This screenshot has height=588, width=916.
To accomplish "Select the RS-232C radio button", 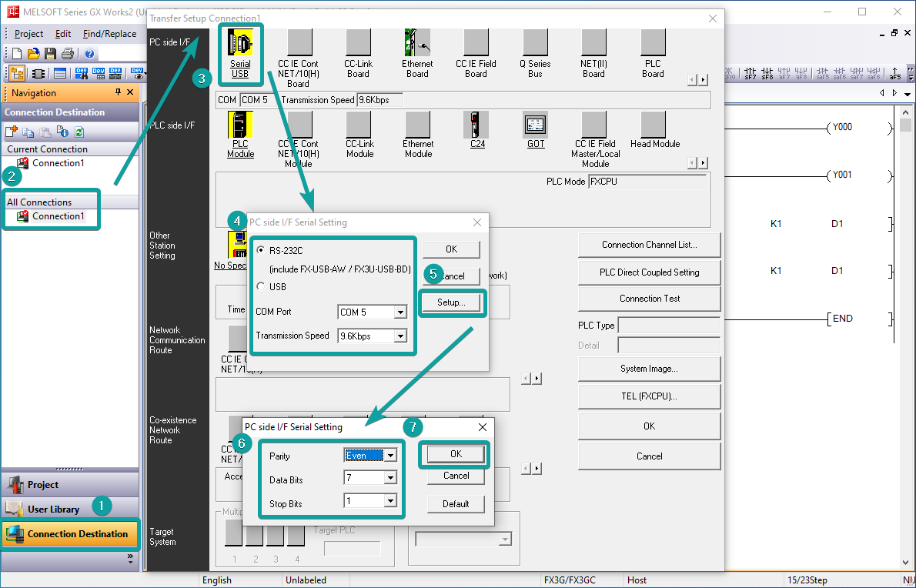I will tap(261, 251).
